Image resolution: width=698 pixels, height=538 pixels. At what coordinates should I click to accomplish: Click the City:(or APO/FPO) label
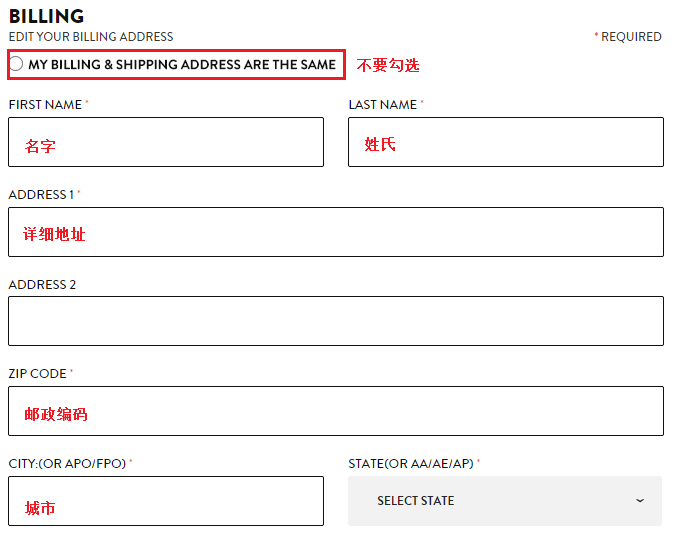click(x=67, y=464)
